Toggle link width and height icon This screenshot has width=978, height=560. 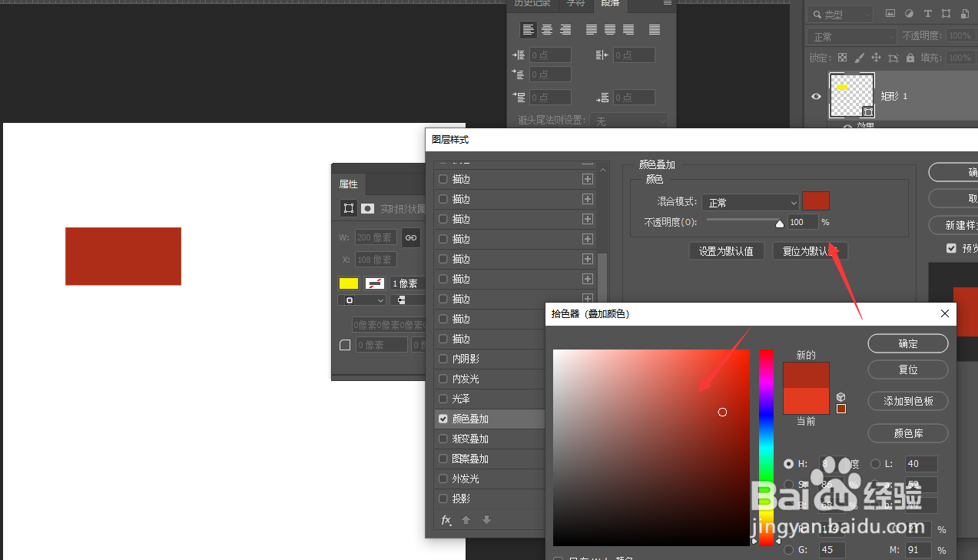pos(411,237)
